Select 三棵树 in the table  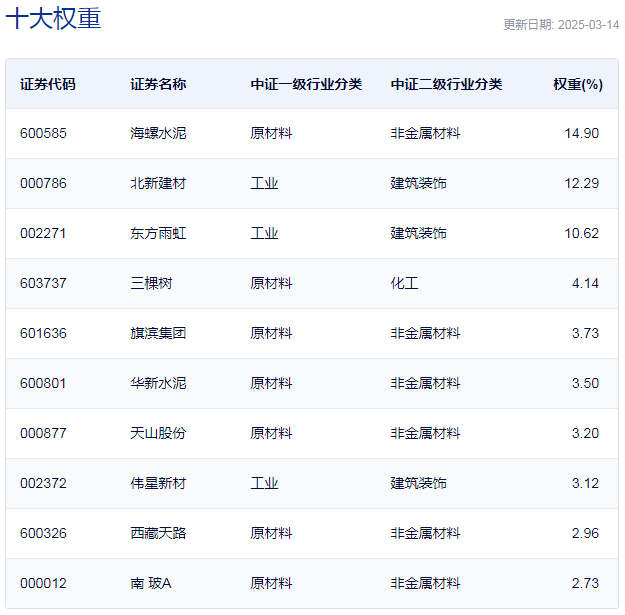(151, 283)
